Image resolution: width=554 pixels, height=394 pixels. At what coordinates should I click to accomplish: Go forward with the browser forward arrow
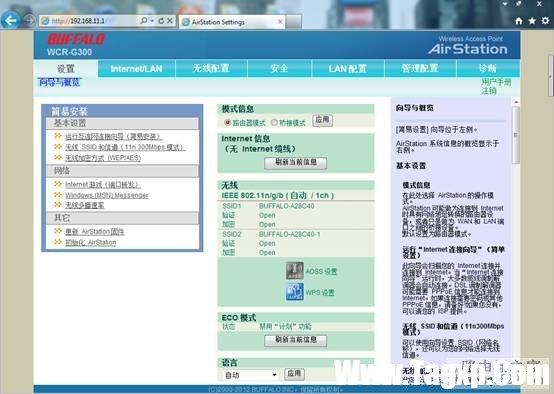pyautogui.click(x=29, y=21)
